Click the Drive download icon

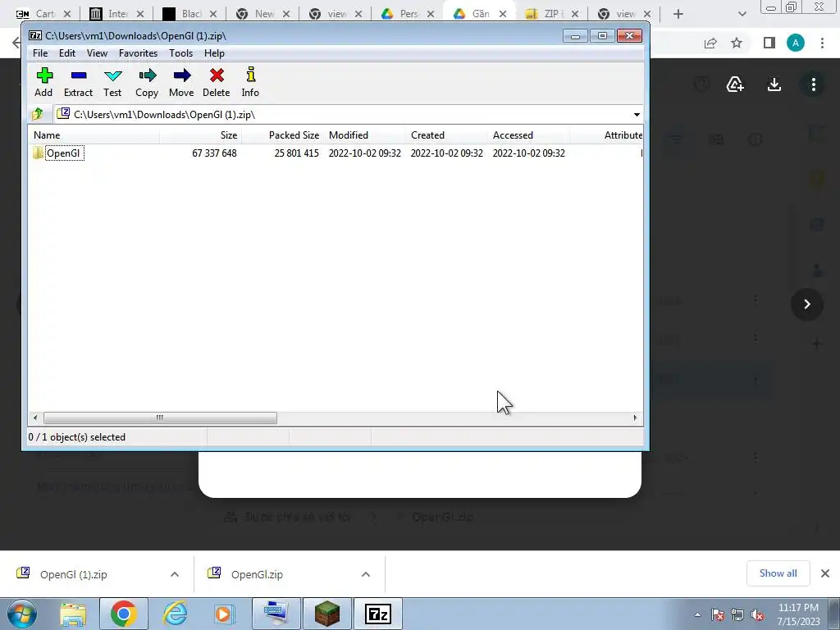click(x=774, y=84)
